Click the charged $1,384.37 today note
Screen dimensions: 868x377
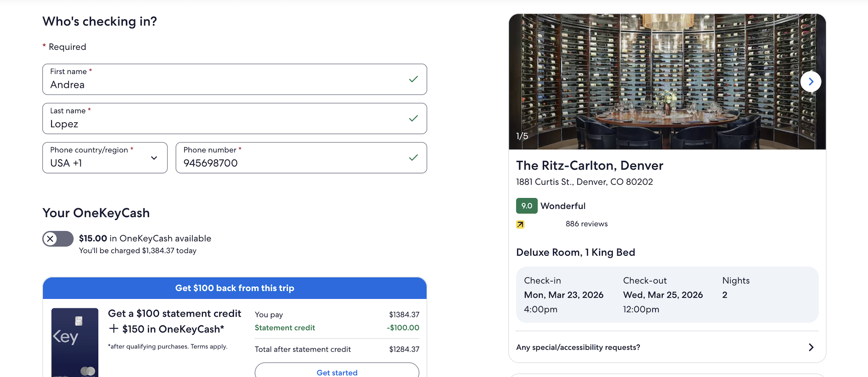pyautogui.click(x=138, y=251)
